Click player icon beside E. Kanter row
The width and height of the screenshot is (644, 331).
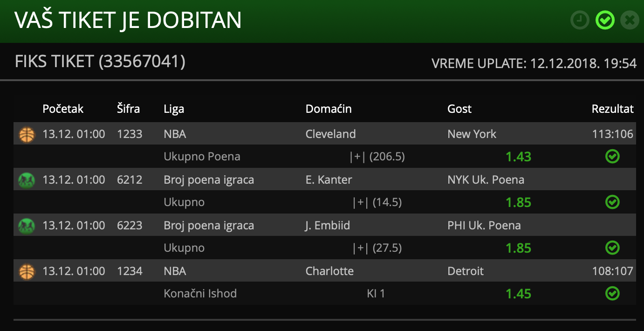[x=27, y=180]
